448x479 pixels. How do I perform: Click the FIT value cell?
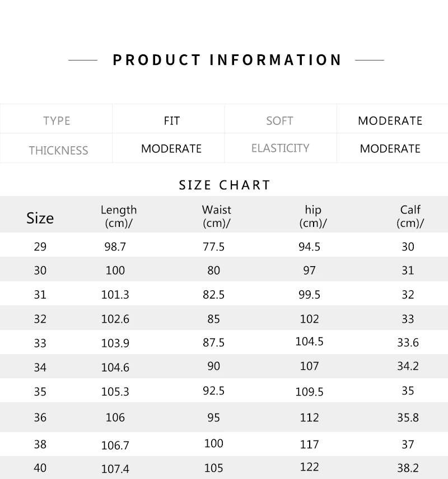[171, 120]
